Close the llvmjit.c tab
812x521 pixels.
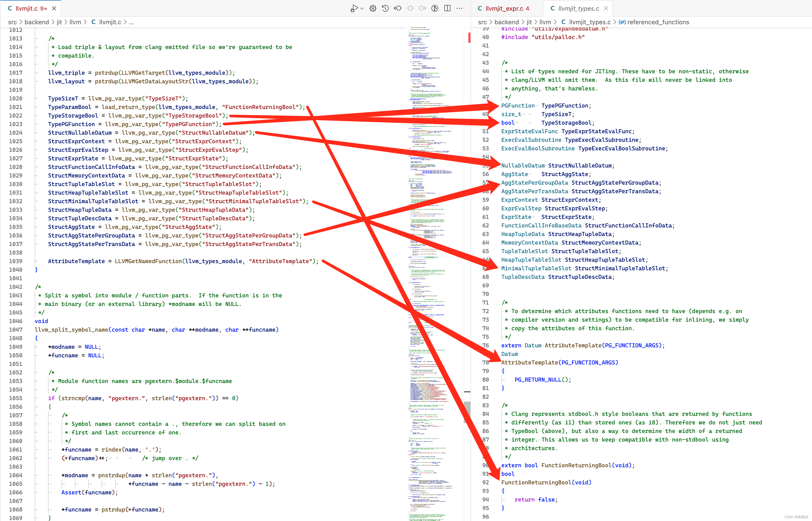54,9
